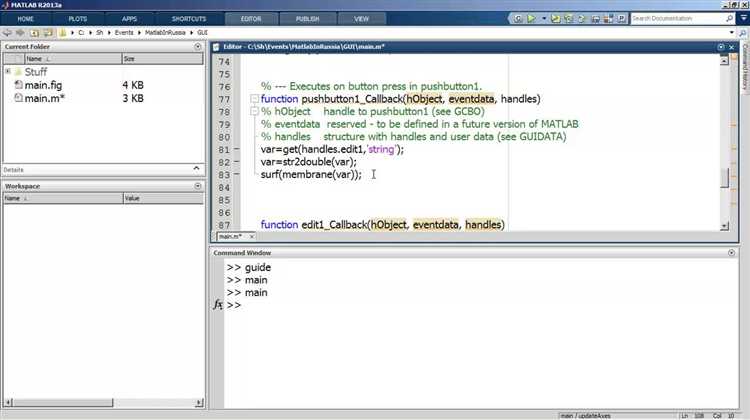The height and width of the screenshot is (420, 750).
Task: Expand the Stuff folder tree node
Action: pyautogui.click(x=8, y=71)
